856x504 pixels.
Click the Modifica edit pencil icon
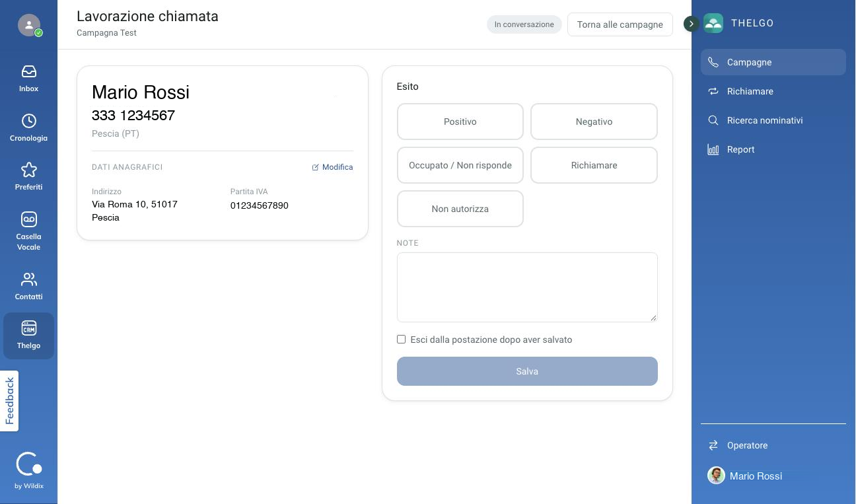[316, 167]
